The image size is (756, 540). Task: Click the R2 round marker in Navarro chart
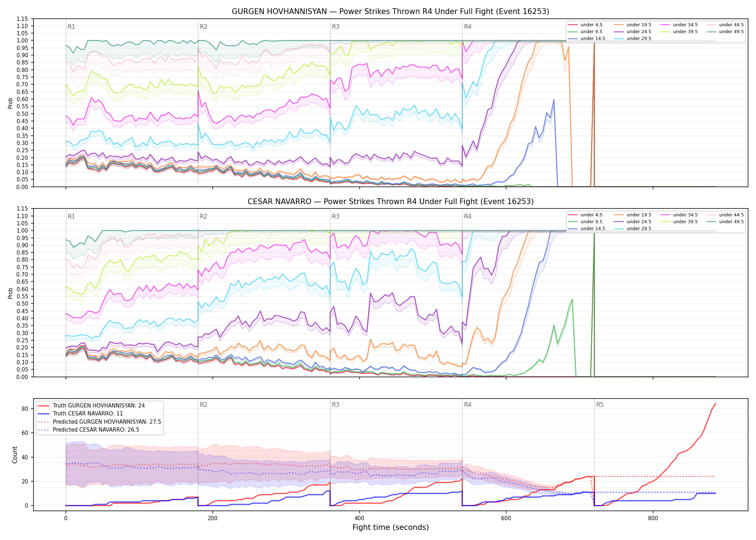pos(203,216)
